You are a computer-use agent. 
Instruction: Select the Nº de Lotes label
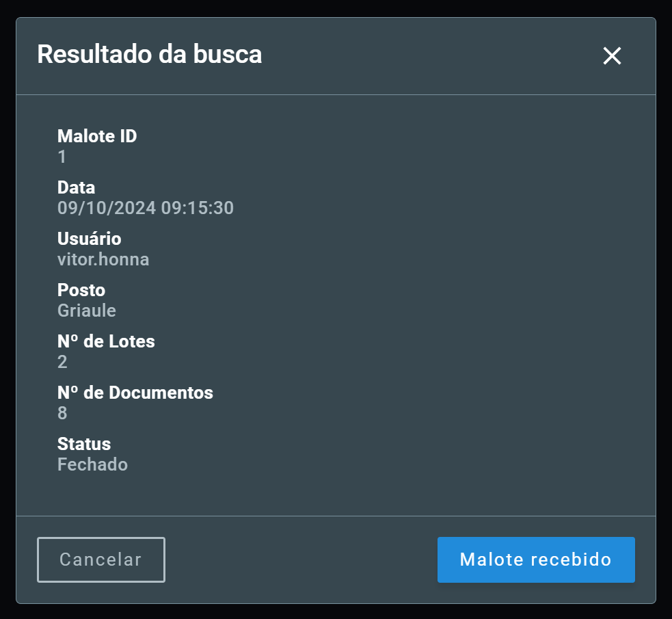coord(106,341)
